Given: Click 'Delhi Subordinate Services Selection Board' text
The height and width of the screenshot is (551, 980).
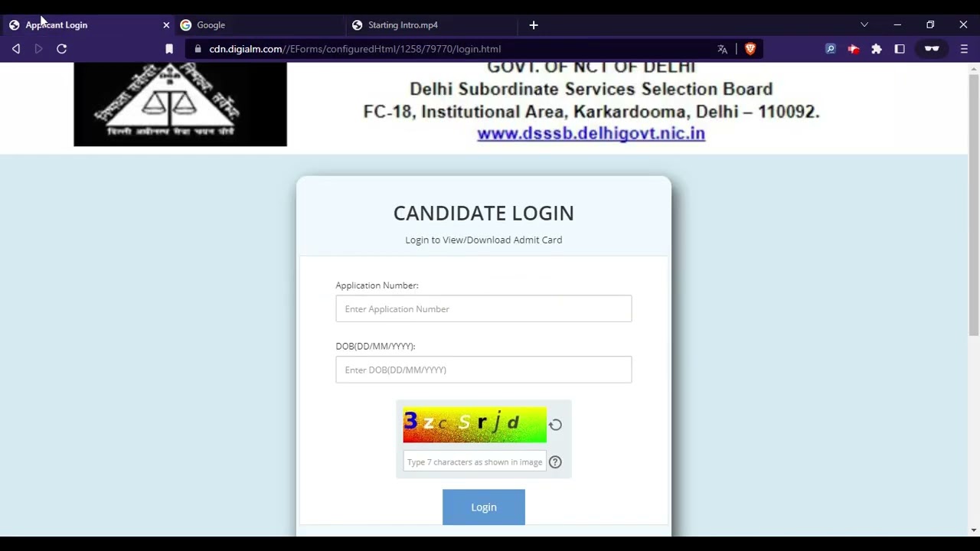Looking at the screenshot, I should 591,90.
